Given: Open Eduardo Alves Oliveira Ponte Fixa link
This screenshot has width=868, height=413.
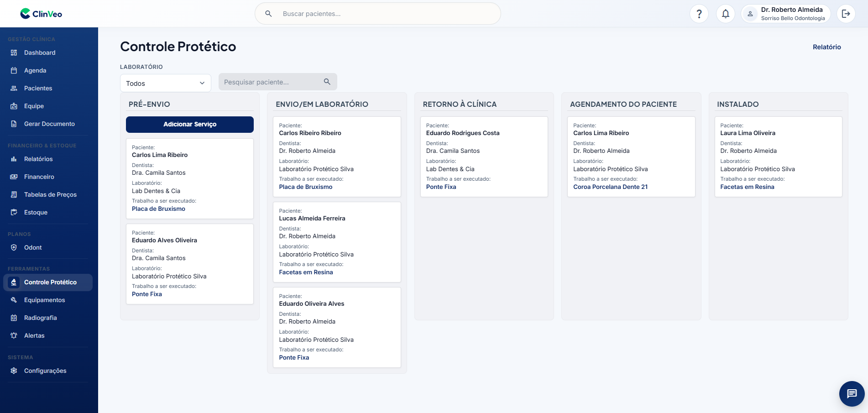Looking at the screenshot, I should tap(147, 294).
